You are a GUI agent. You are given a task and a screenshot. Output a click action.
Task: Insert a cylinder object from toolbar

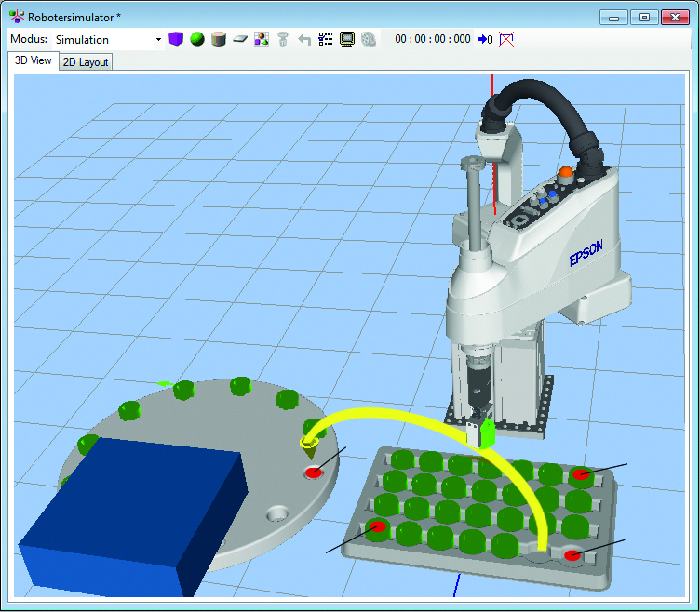(x=219, y=39)
